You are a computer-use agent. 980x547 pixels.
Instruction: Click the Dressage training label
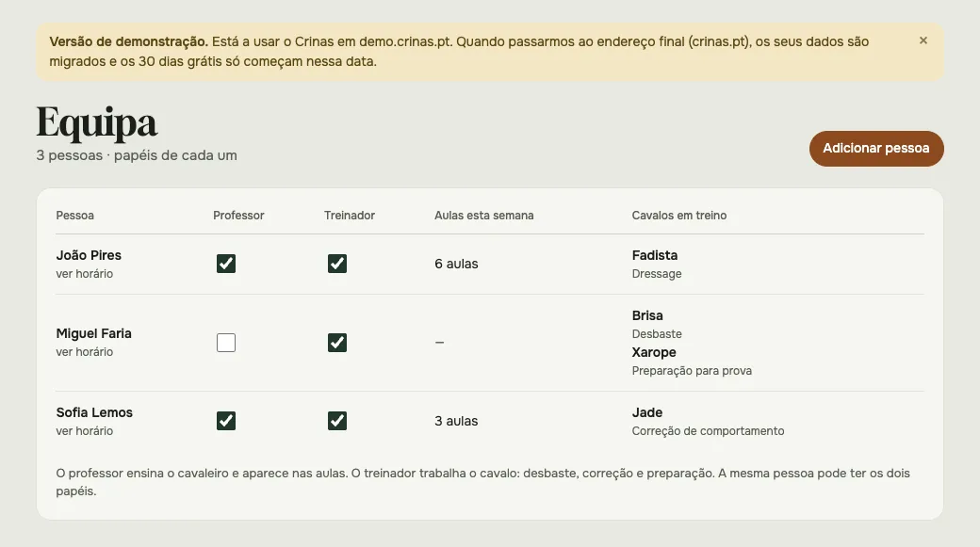[x=656, y=273]
